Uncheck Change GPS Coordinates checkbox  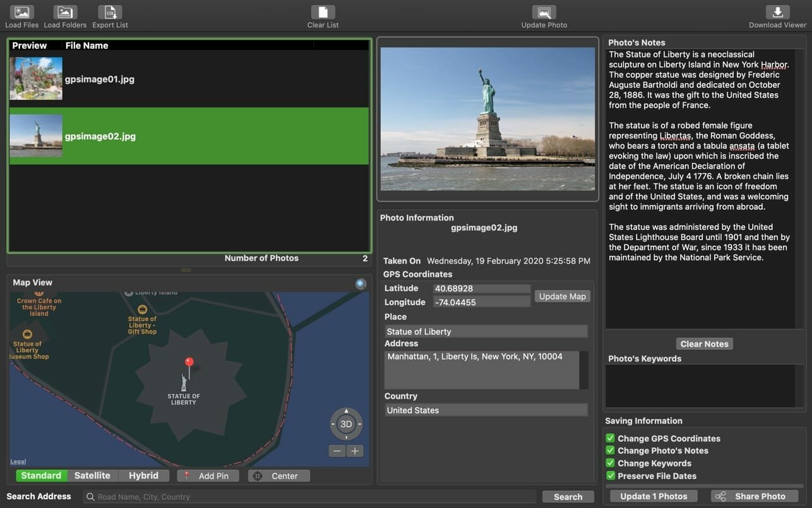[610, 438]
